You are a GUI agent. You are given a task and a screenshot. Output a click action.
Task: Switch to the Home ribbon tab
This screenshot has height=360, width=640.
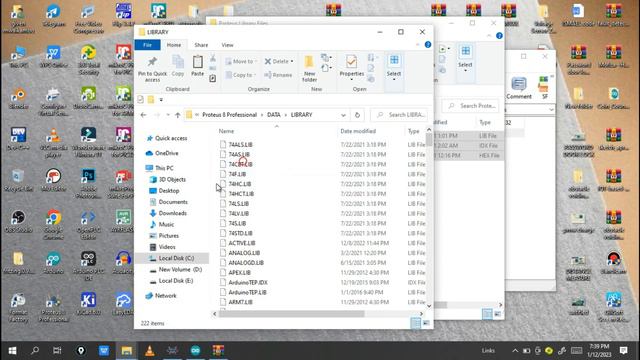click(x=174, y=45)
